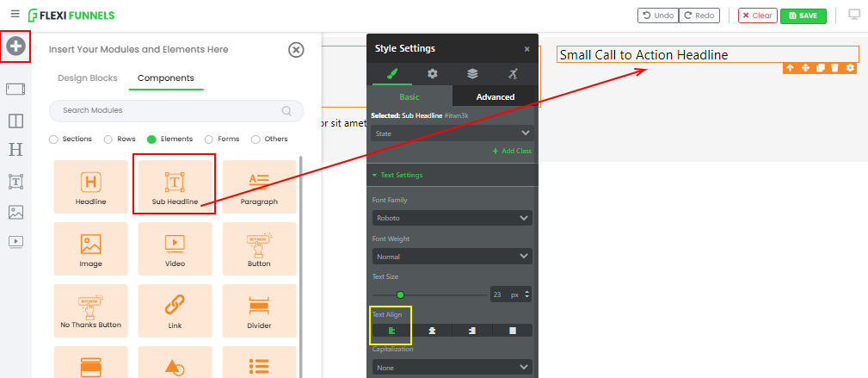868x378 pixels.
Task: Click the Redo button
Action: (699, 15)
